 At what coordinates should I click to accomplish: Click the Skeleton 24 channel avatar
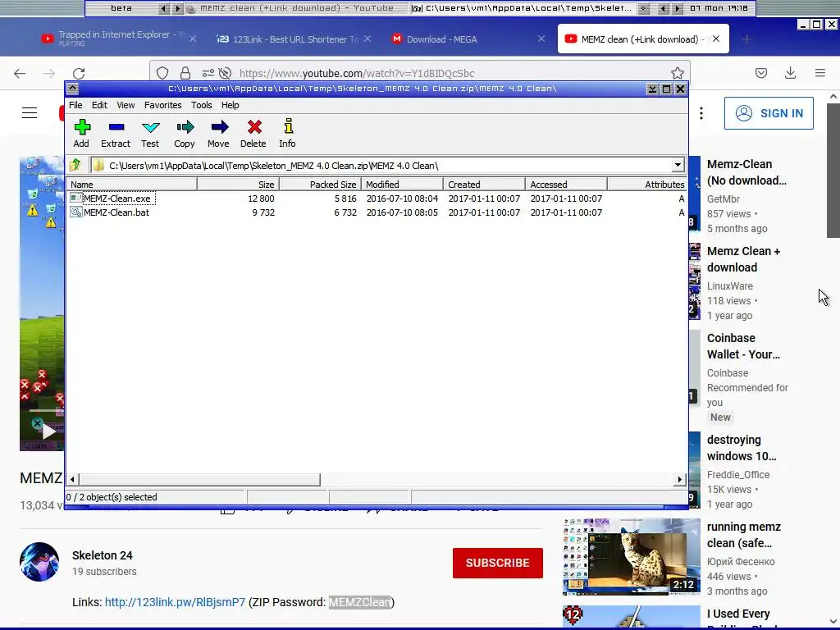click(x=39, y=562)
